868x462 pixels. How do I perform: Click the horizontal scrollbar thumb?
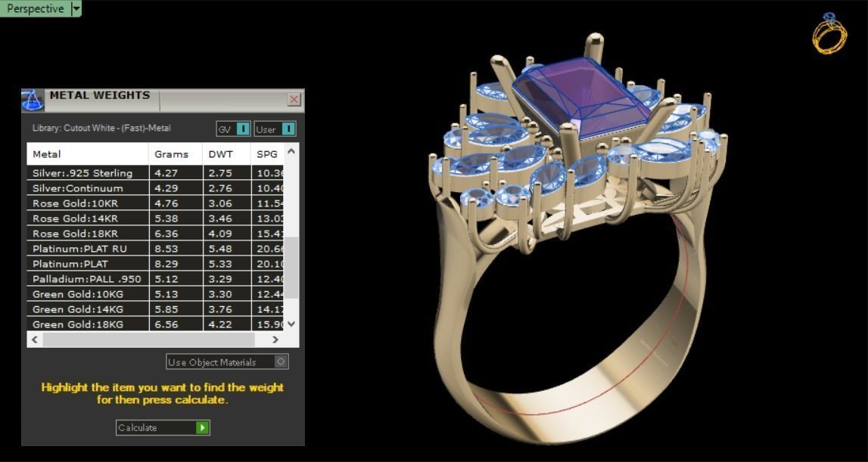(x=148, y=340)
